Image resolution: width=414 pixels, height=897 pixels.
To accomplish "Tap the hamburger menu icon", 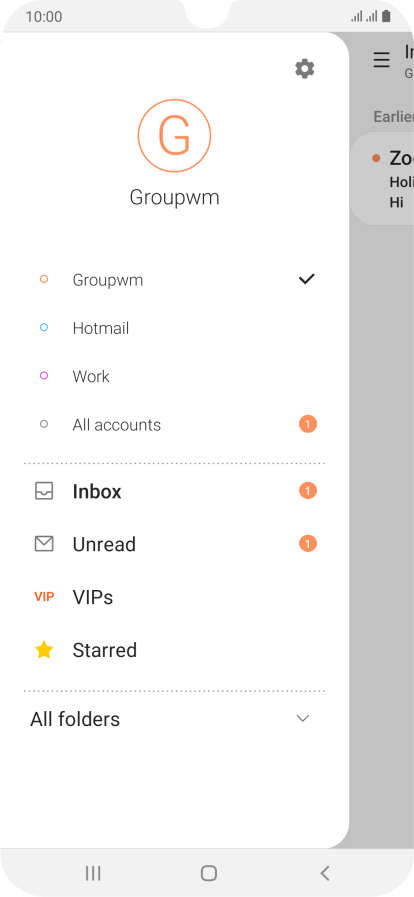I will [x=381, y=59].
